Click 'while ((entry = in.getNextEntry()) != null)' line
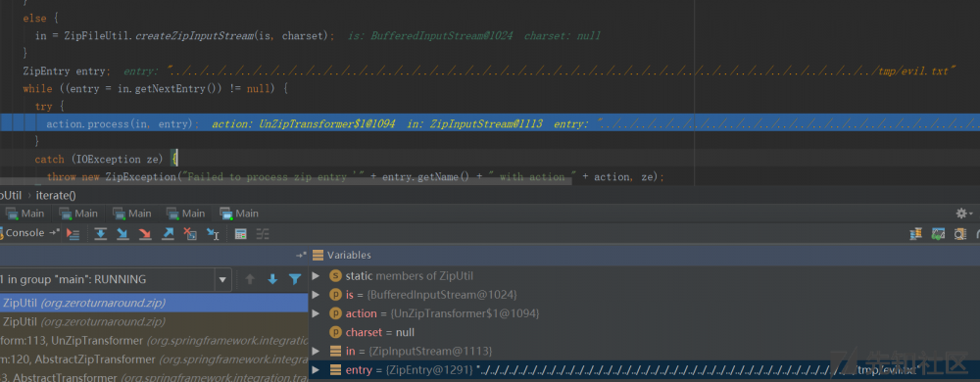980x382 pixels. 155,88
